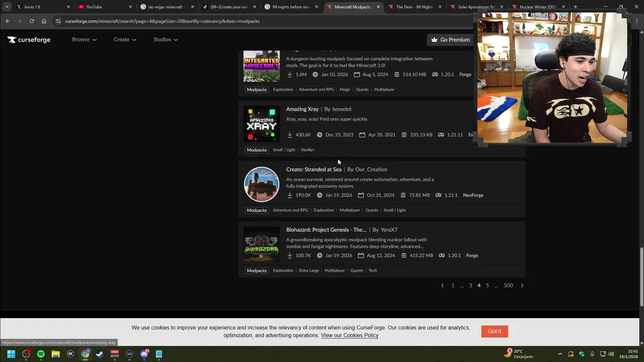Click Amazing Xray modpack thumbnail
Screen dimensions: 644x362
262,124
